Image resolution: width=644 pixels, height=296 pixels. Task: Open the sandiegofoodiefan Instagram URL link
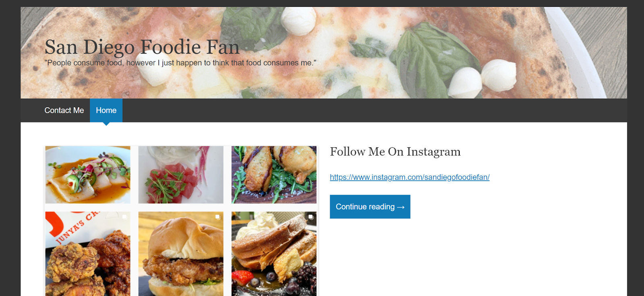[x=410, y=177]
